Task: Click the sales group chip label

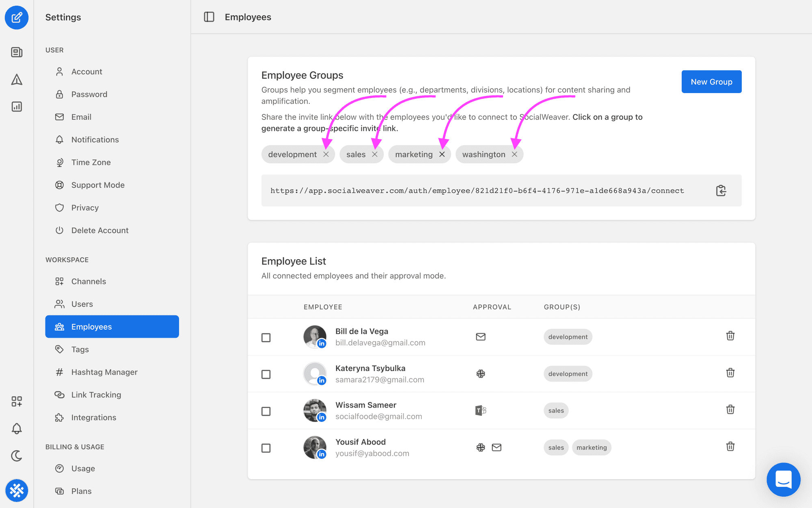Action: pos(356,154)
